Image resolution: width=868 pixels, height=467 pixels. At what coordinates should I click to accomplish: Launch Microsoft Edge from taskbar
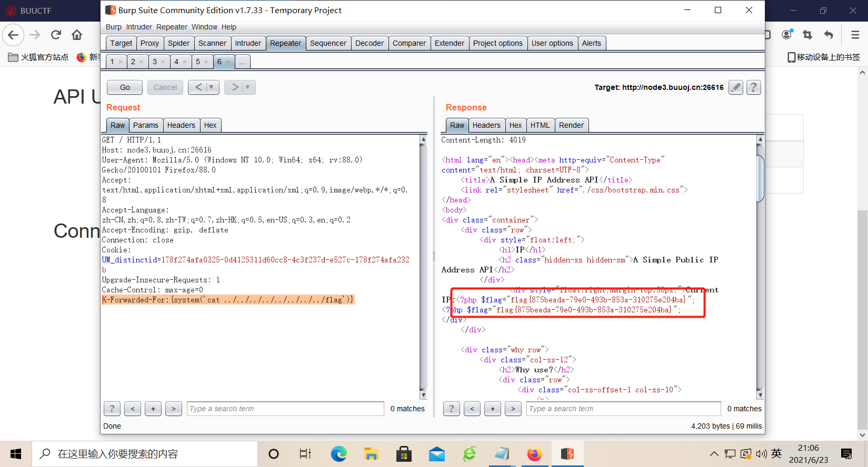point(338,454)
